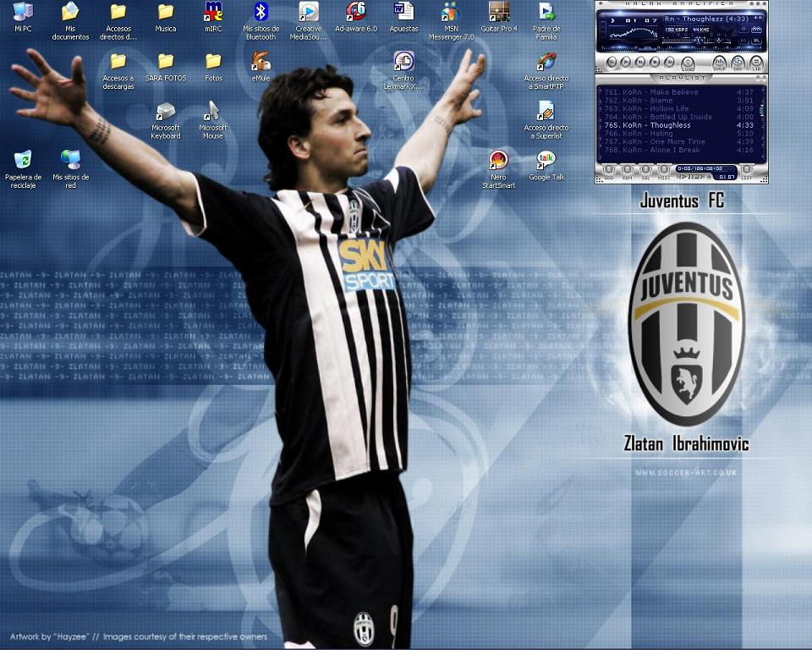Launch Ad-aware 6.0 shortcut
This screenshot has width=812, height=650.
[x=356, y=17]
